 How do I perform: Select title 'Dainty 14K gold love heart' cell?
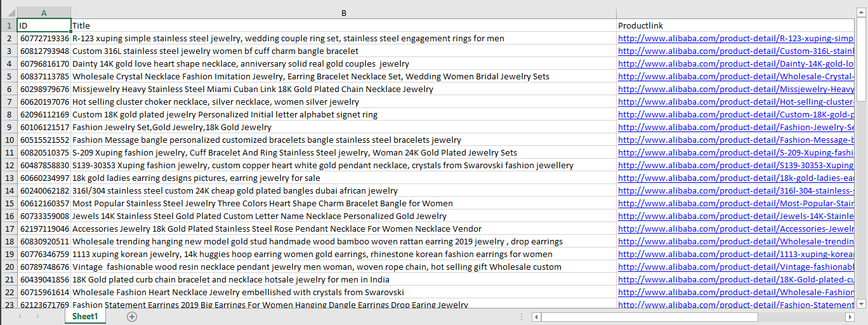click(x=344, y=63)
